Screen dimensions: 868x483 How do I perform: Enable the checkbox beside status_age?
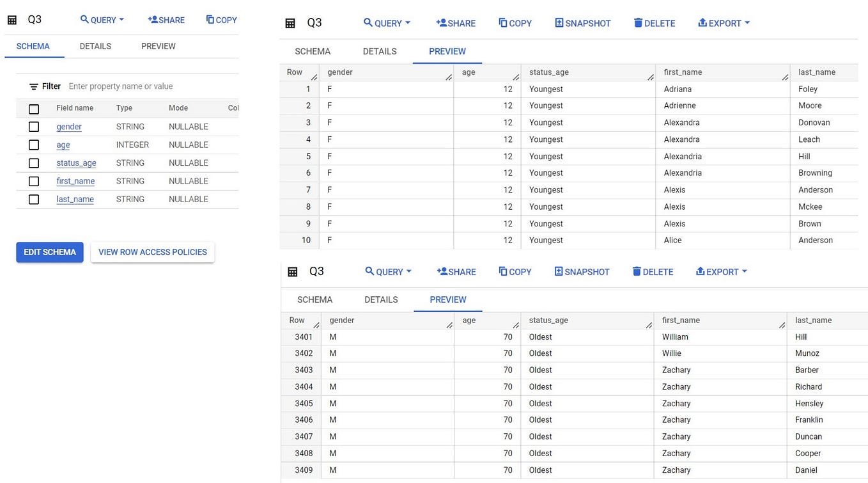pyautogui.click(x=33, y=162)
